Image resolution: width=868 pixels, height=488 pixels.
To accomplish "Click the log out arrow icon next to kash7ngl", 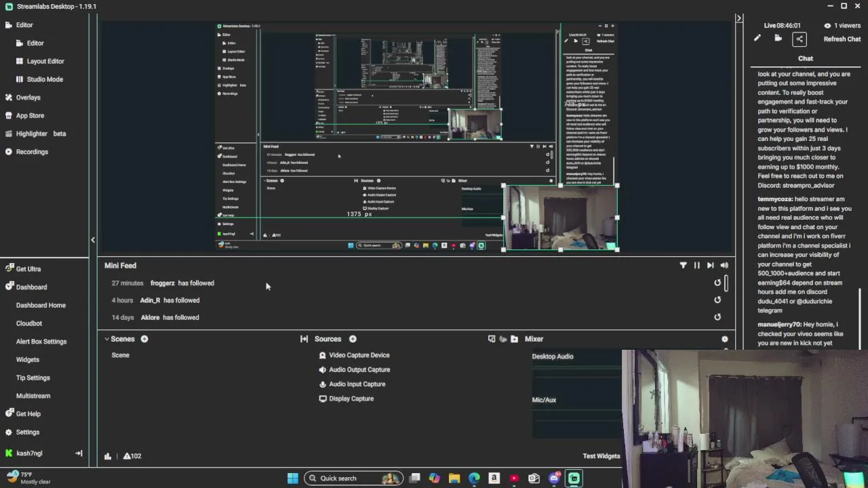I will tap(79, 453).
